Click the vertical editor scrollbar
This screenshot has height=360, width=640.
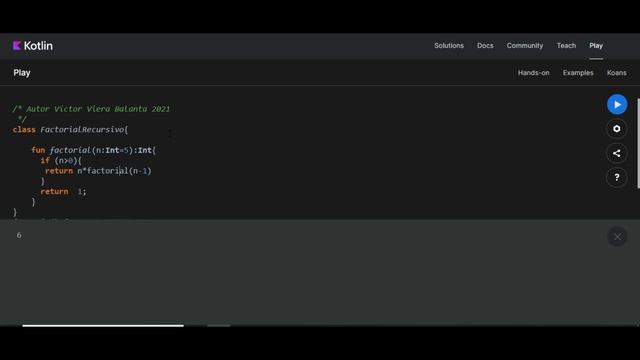point(638,143)
